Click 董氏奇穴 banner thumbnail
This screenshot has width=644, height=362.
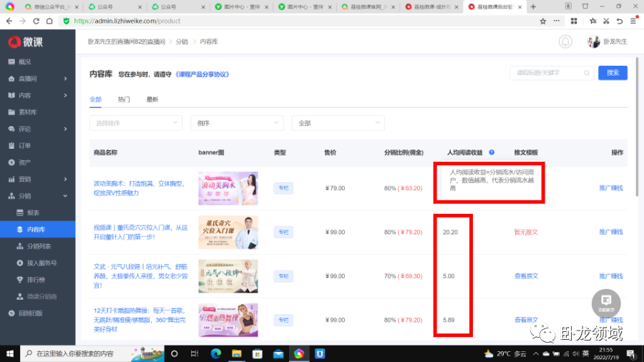(x=228, y=233)
